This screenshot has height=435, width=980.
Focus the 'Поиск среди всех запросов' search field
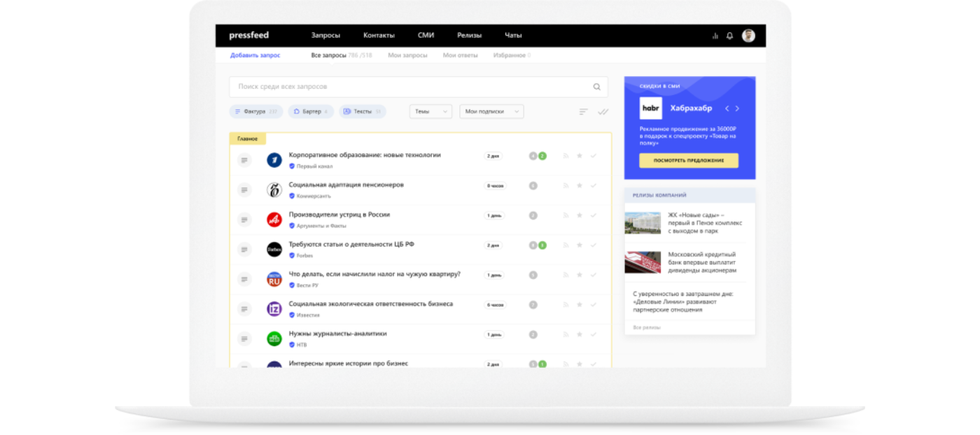[x=409, y=87]
